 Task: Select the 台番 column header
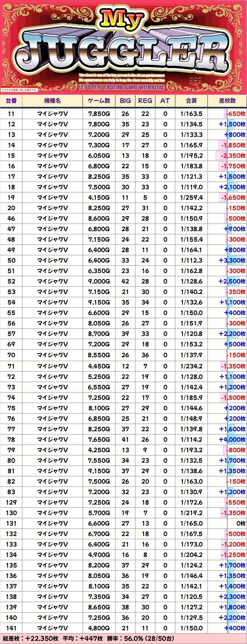(11, 101)
